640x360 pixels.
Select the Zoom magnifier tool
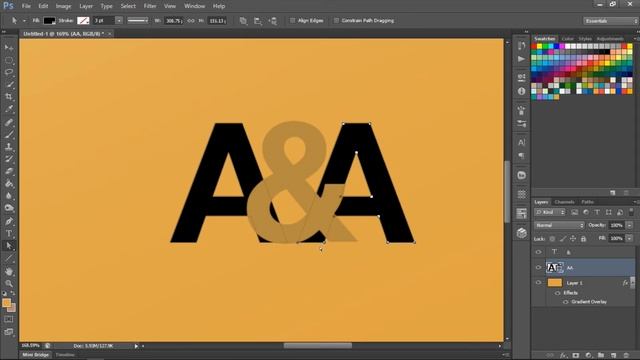(9, 283)
